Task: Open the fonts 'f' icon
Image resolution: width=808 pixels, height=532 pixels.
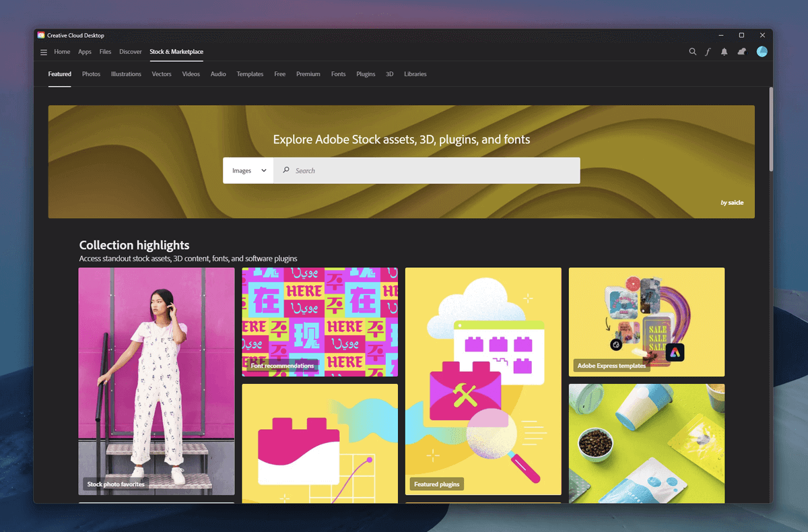Action: (x=708, y=52)
